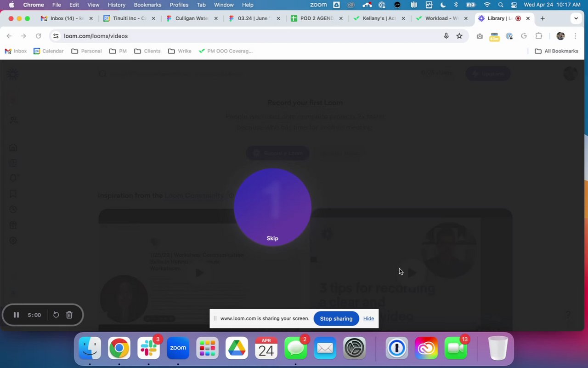Open the Chrome profile avatar

click(560, 36)
